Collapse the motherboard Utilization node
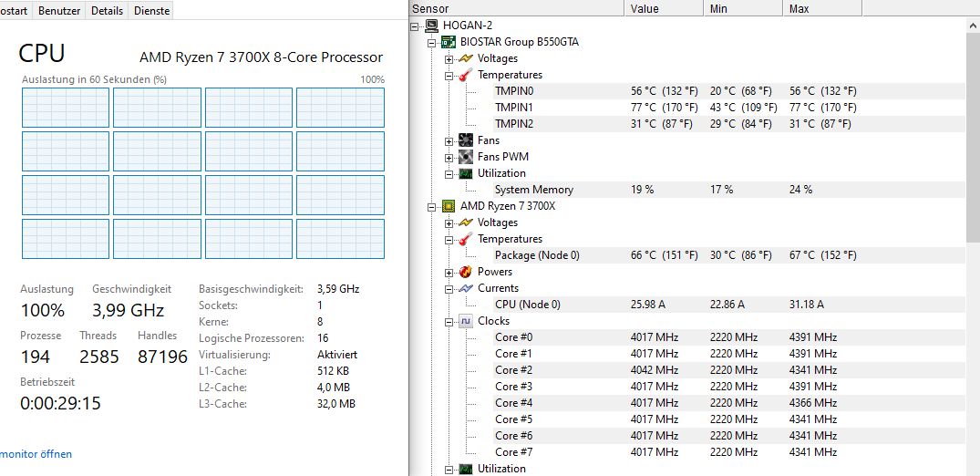The image size is (980, 476). tap(449, 173)
